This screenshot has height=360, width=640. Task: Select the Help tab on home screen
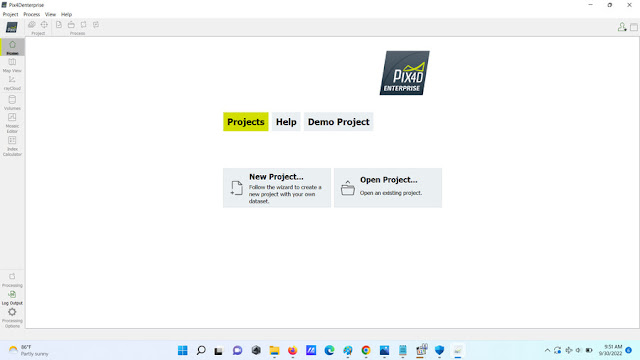tap(286, 122)
